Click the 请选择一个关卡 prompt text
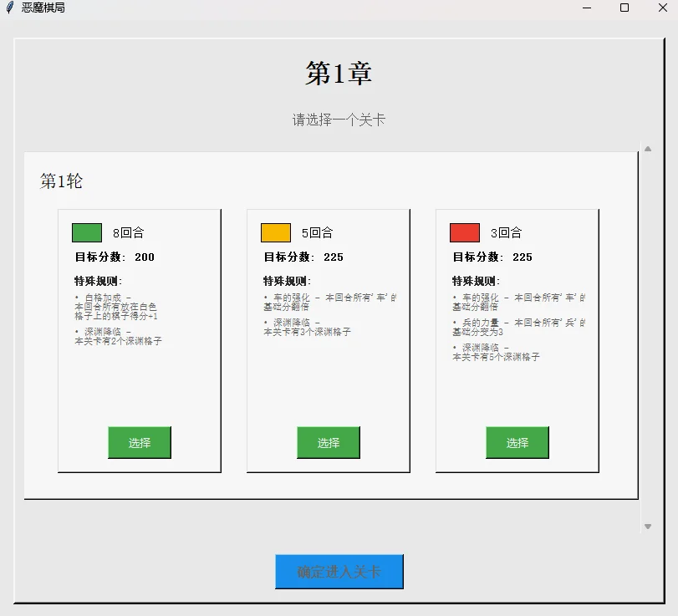This screenshot has width=678, height=616. [x=339, y=120]
